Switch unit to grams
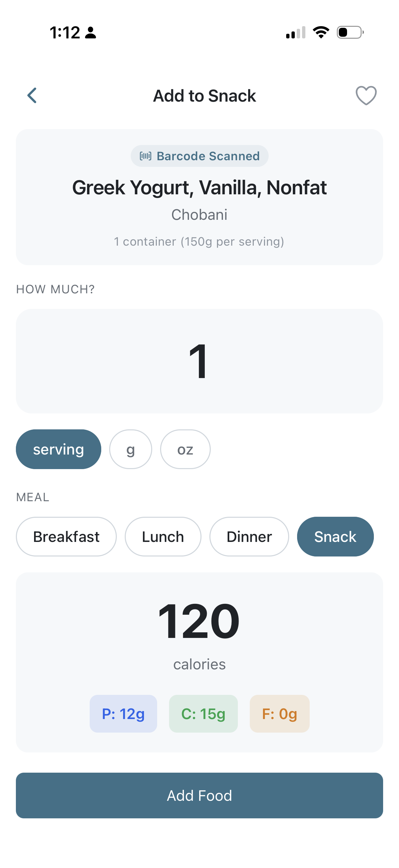 pyautogui.click(x=131, y=449)
